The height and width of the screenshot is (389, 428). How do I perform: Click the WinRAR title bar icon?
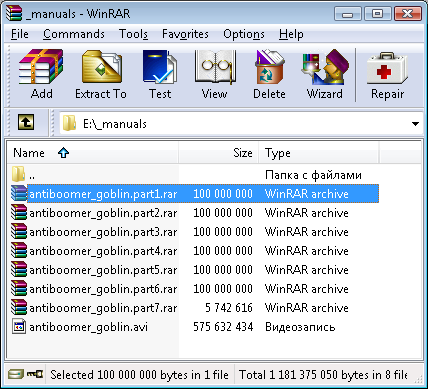14,13
